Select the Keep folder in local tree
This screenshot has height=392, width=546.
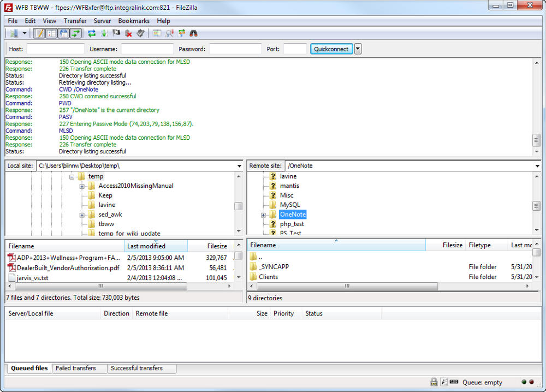coord(105,195)
